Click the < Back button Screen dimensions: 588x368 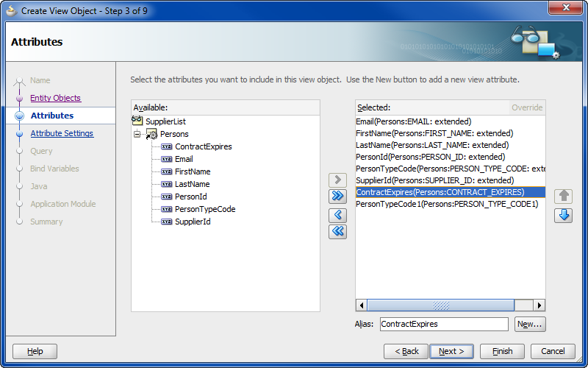click(406, 352)
